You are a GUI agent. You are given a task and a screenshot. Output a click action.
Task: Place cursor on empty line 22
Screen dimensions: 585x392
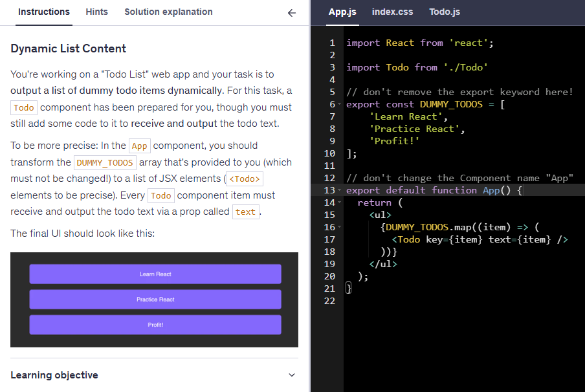click(x=388, y=301)
